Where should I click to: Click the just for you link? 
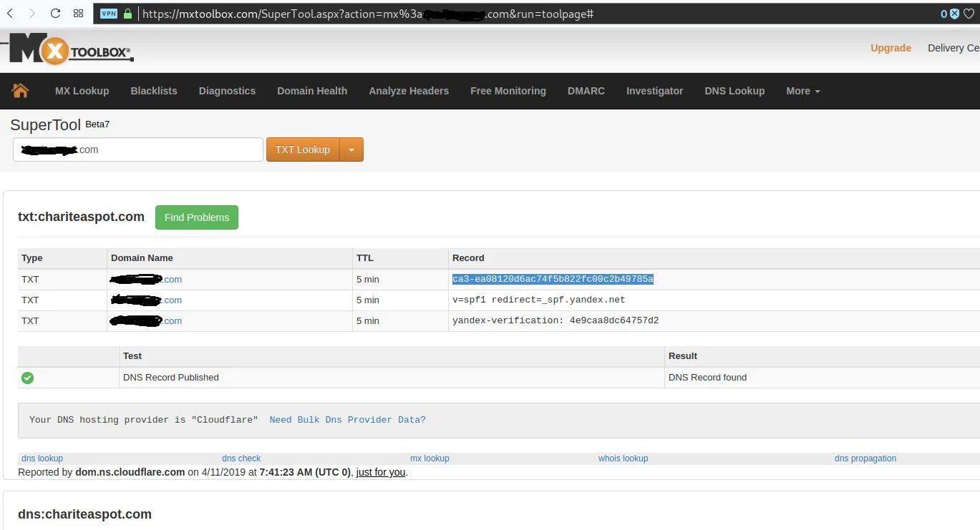click(x=381, y=472)
